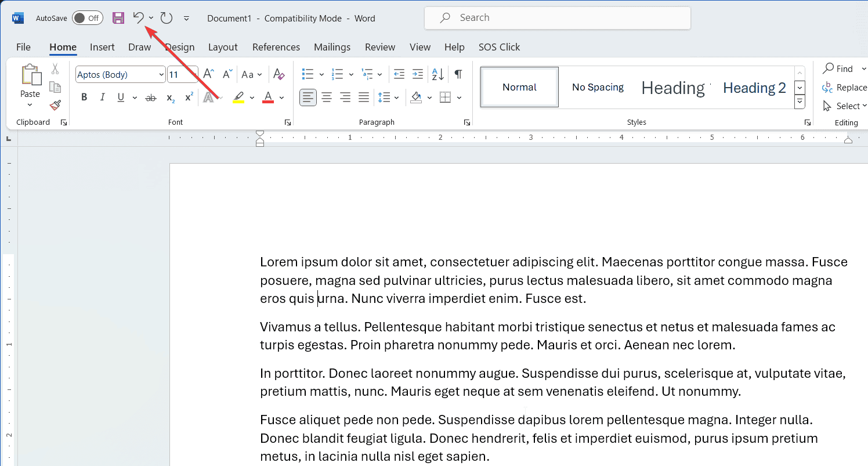Click the Redo icon
This screenshot has height=466, width=868.
[167, 18]
